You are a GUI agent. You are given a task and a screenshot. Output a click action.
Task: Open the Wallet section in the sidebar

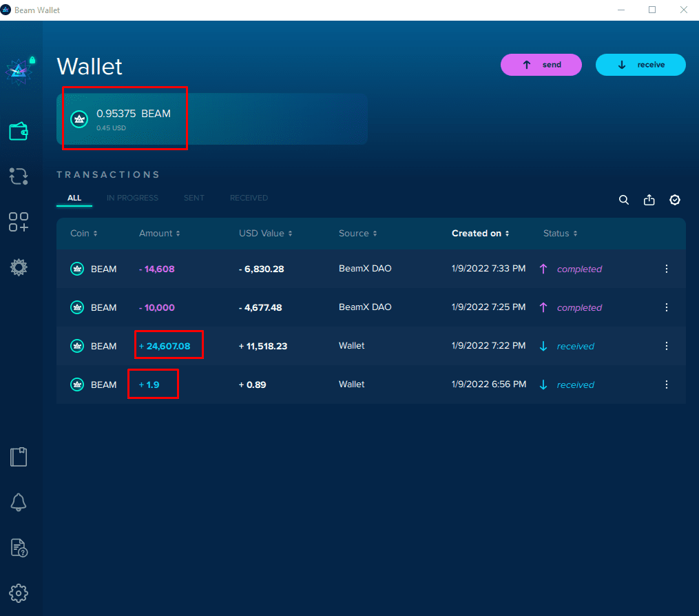coord(19,131)
